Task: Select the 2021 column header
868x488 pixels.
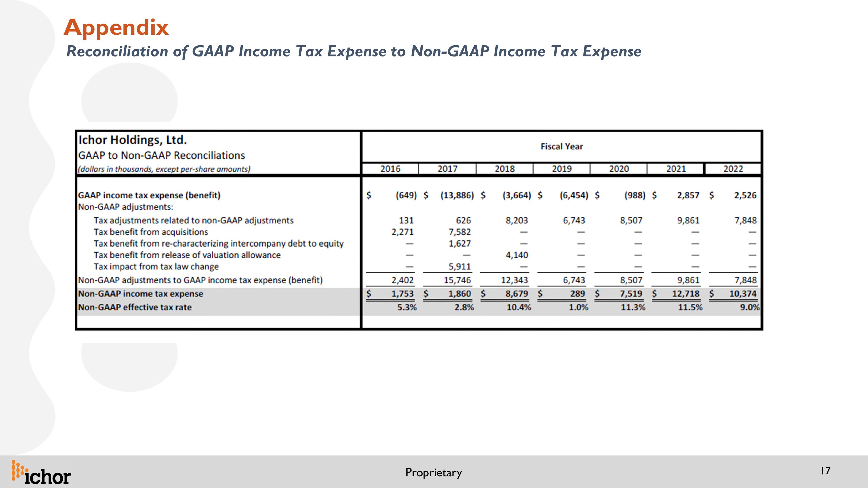Action: (x=676, y=169)
